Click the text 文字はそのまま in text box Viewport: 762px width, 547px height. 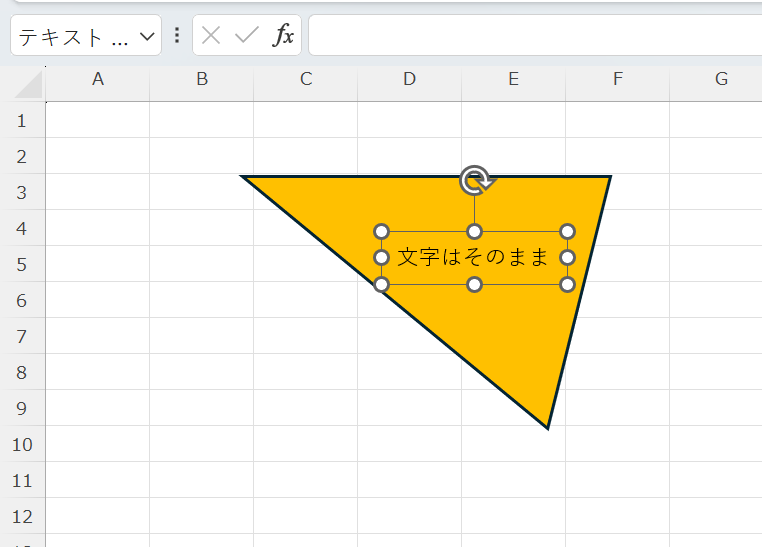coord(473,258)
